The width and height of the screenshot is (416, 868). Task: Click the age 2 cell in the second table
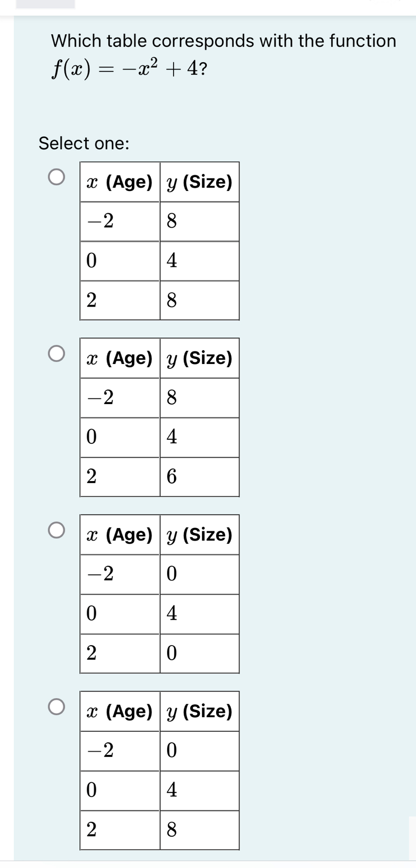(120, 477)
